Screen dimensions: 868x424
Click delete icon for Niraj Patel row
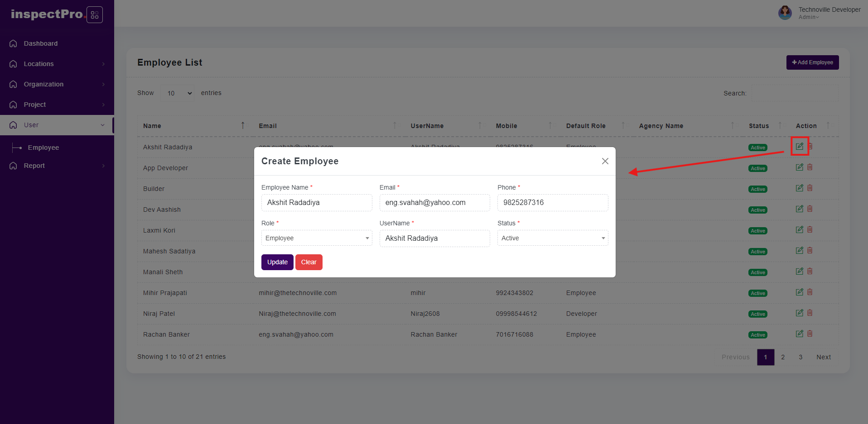pyautogui.click(x=810, y=313)
